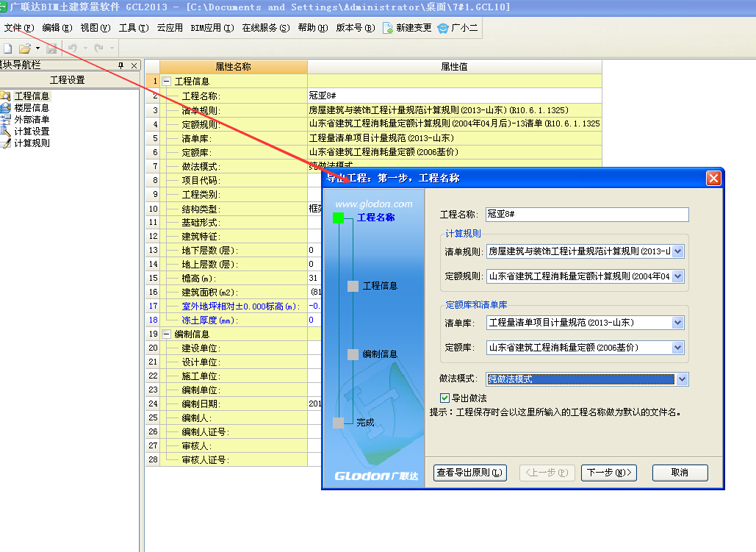
Task: Close the 模块导航栏 navigation panel
Action: pyautogui.click(x=134, y=65)
